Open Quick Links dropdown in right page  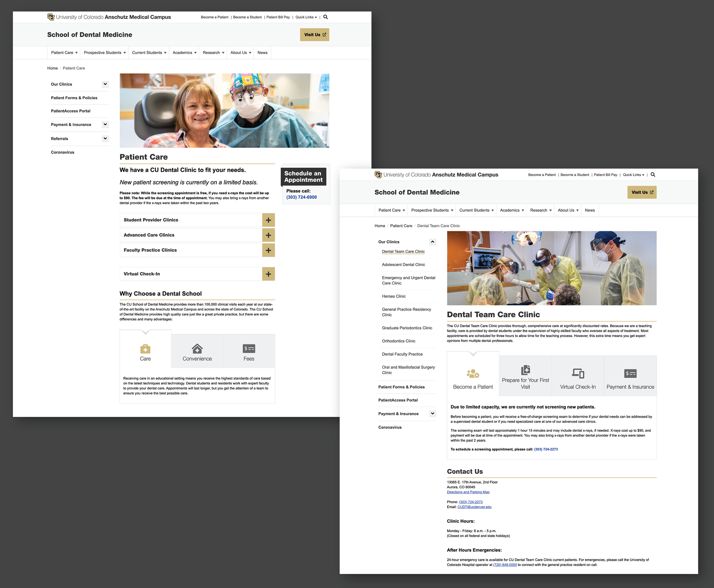(634, 175)
